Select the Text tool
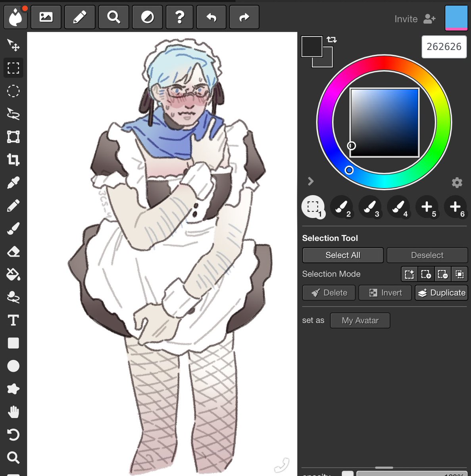 coord(13,320)
